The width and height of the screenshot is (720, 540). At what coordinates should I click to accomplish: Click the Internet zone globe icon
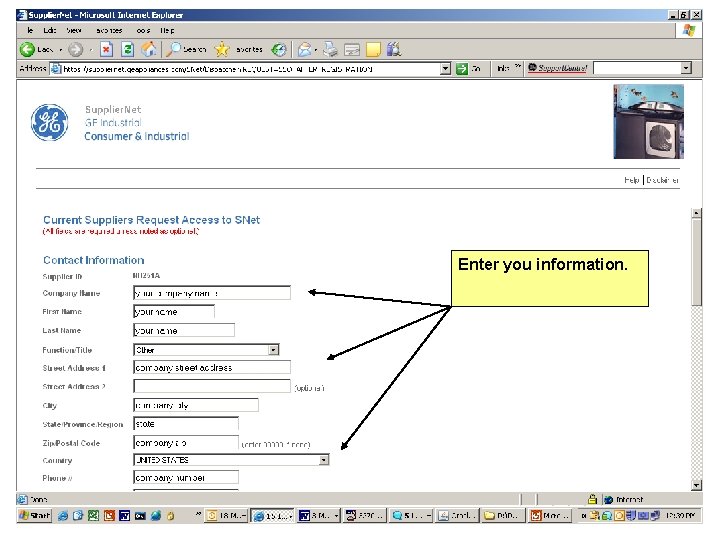point(608,500)
